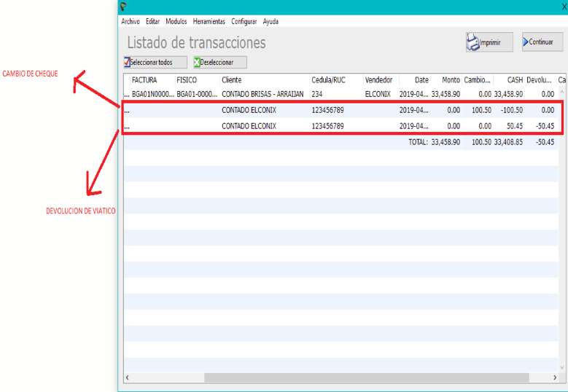Open the Archivo menu
The image size is (568, 392).
pos(131,21)
